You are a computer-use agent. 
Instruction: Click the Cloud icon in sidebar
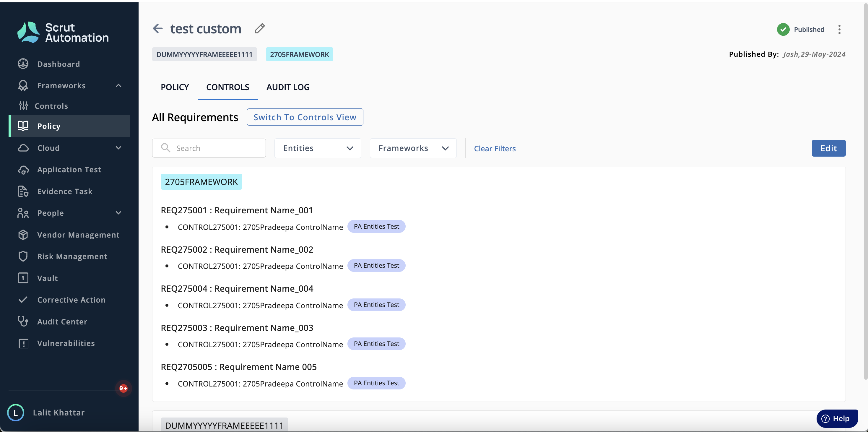coord(23,148)
